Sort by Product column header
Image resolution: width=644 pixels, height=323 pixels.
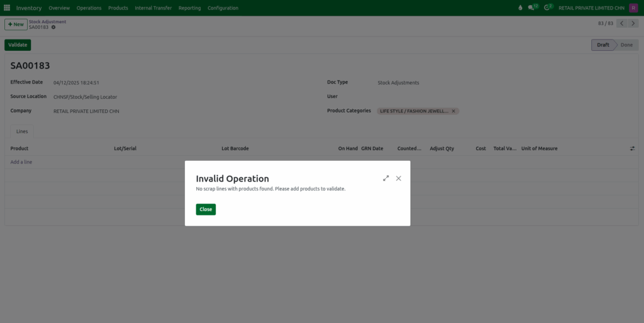tap(19, 148)
